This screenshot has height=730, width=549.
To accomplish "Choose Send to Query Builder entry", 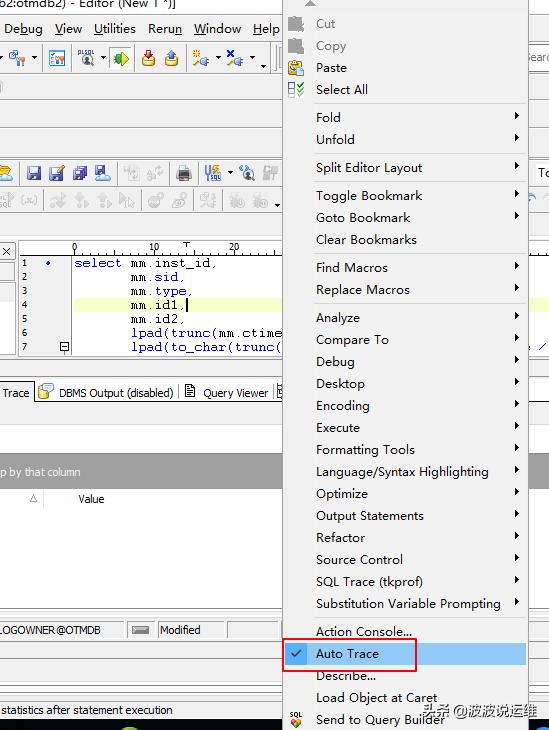I will click(405, 719).
